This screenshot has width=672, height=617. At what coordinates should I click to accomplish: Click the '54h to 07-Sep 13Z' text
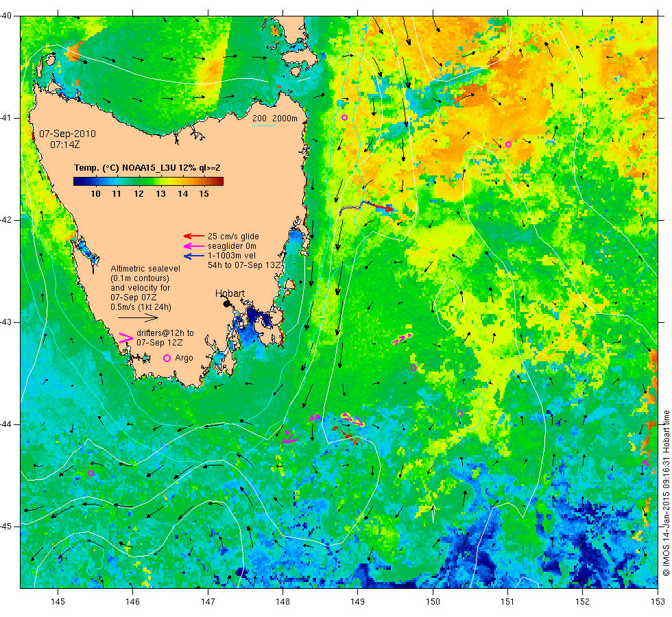[244, 265]
